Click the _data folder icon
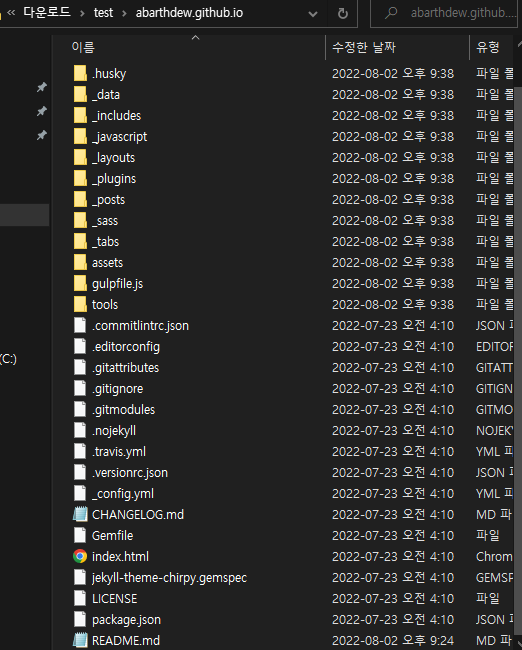Image resolution: width=522 pixels, height=650 pixels. pyautogui.click(x=80, y=94)
